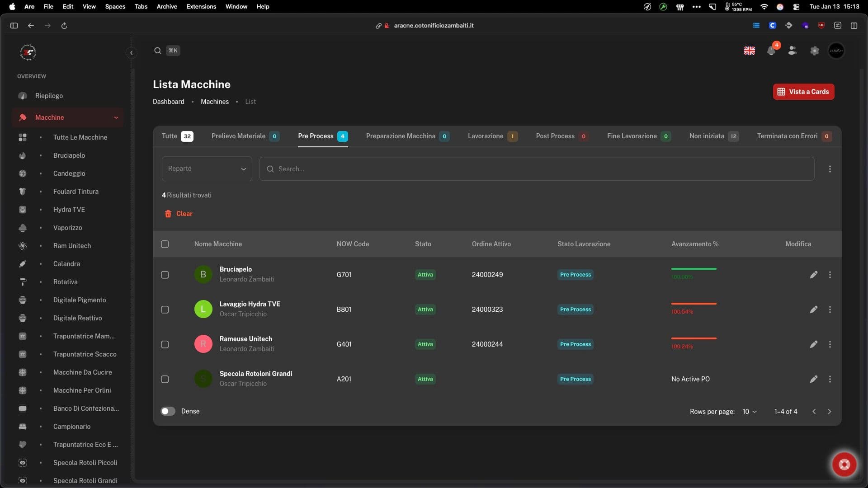Click the settings gear icon in header

tap(814, 51)
